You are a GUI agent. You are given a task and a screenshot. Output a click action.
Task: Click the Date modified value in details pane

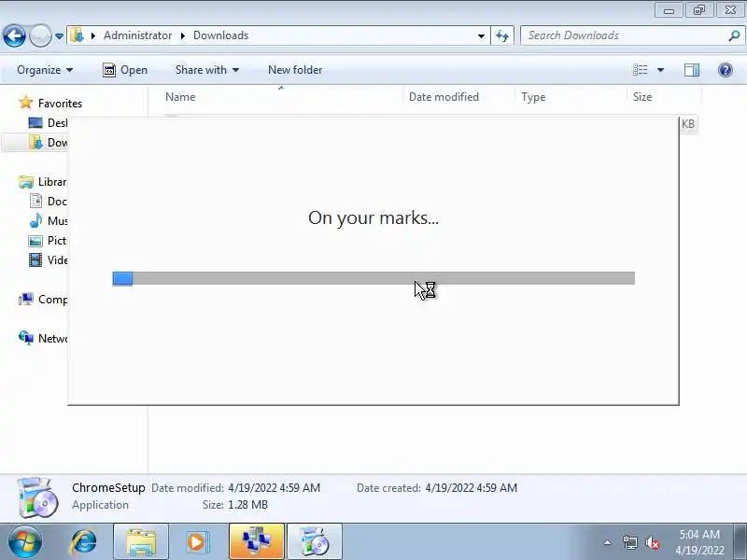pyautogui.click(x=274, y=488)
